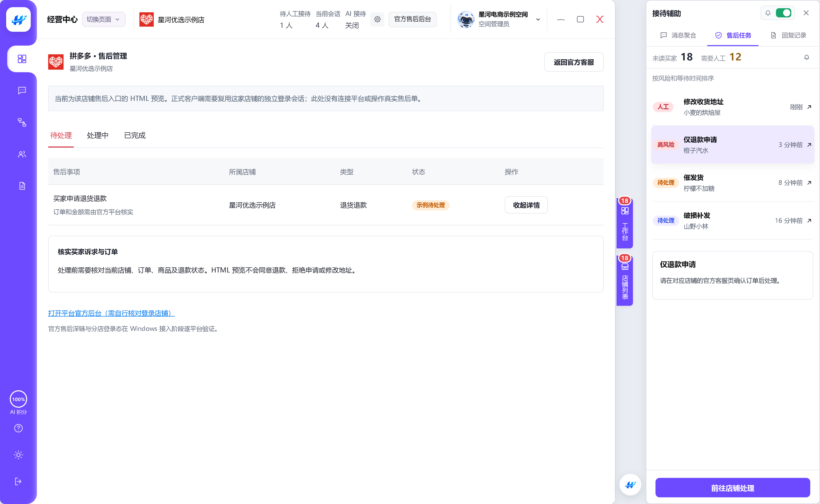Click the 星河优选示例店 shop logo in header
820x504 pixels.
coord(146,19)
